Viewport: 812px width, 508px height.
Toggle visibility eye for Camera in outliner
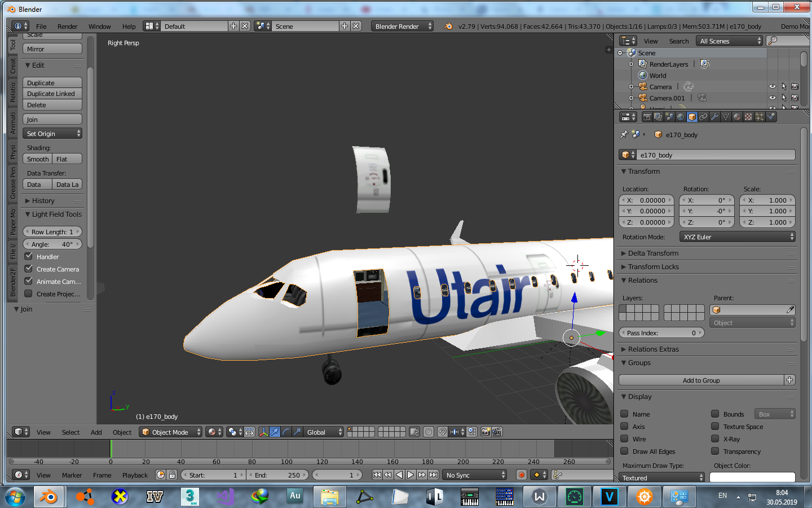click(773, 86)
